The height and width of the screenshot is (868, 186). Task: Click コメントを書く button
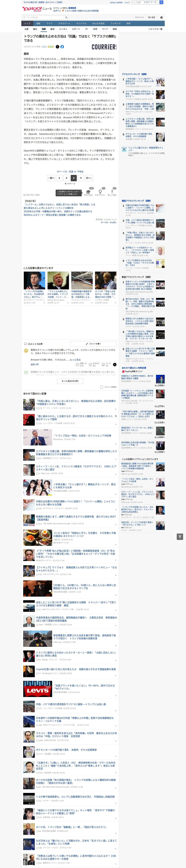93,344
